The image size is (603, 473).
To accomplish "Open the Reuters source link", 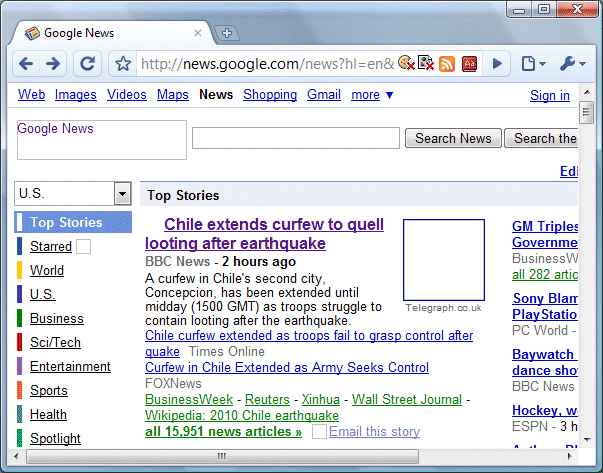I will pos(267,400).
